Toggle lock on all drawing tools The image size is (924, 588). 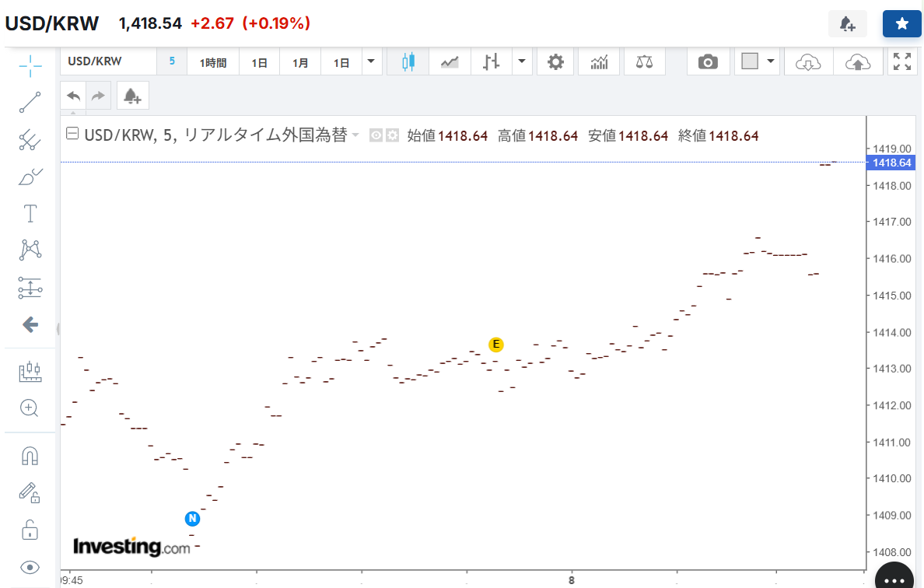30,531
